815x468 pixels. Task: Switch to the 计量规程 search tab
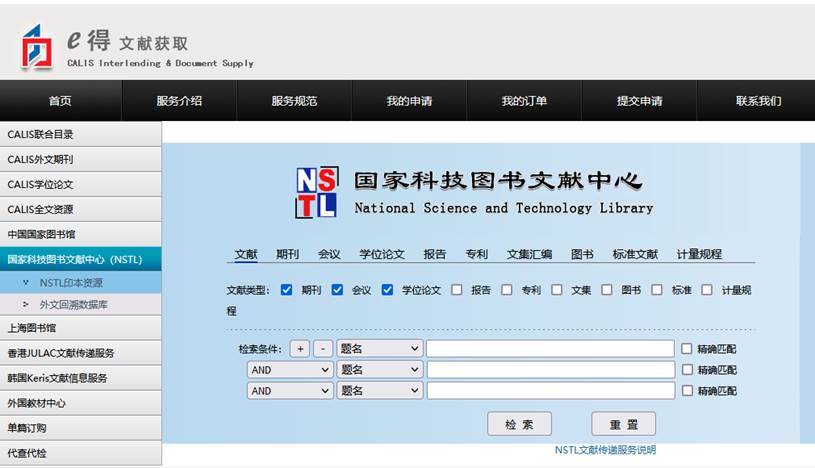point(699,254)
